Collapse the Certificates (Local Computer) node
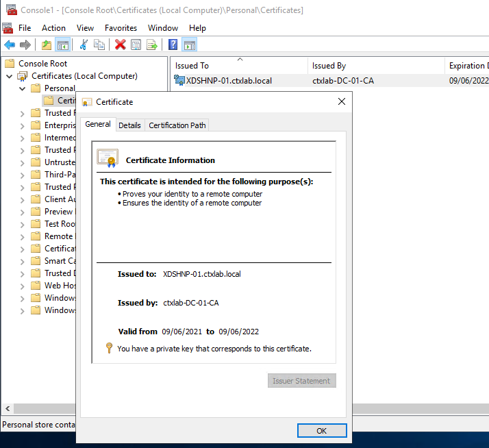Viewport: 489px width, 448px height. click(x=10, y=76)
